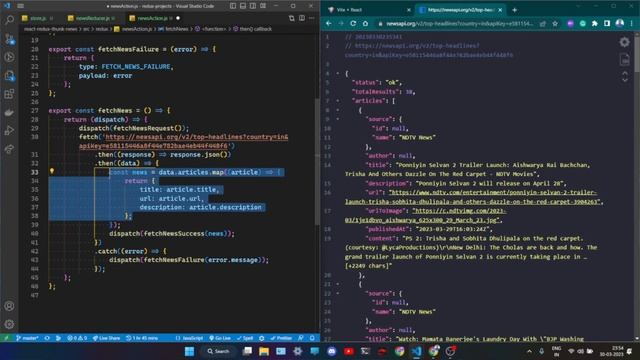Split the editor to the right
Viewport: 640px width, 360px height.
pyautogui.click(x=302, y=18)
